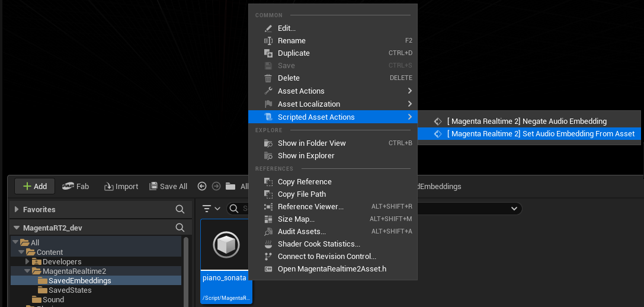Select Connect to Revision Control...
The height and width of the screenshot is (307, 644).
(x=333, y=257)
